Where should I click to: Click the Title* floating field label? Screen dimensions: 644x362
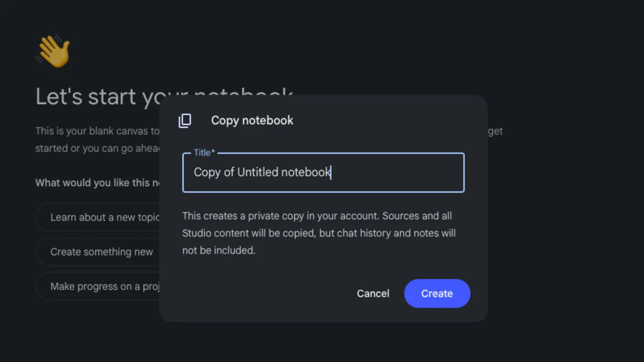(204, 152)
